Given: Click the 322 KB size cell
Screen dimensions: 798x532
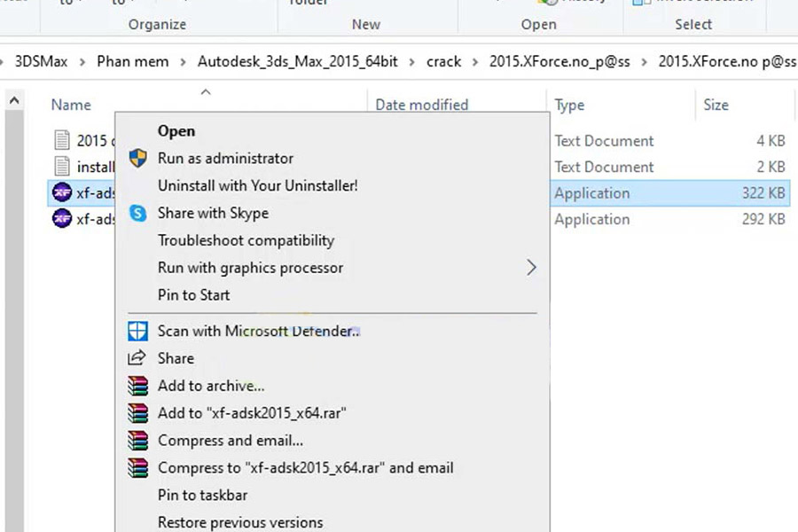Looking at the screenshot, I should click(763, 193).
